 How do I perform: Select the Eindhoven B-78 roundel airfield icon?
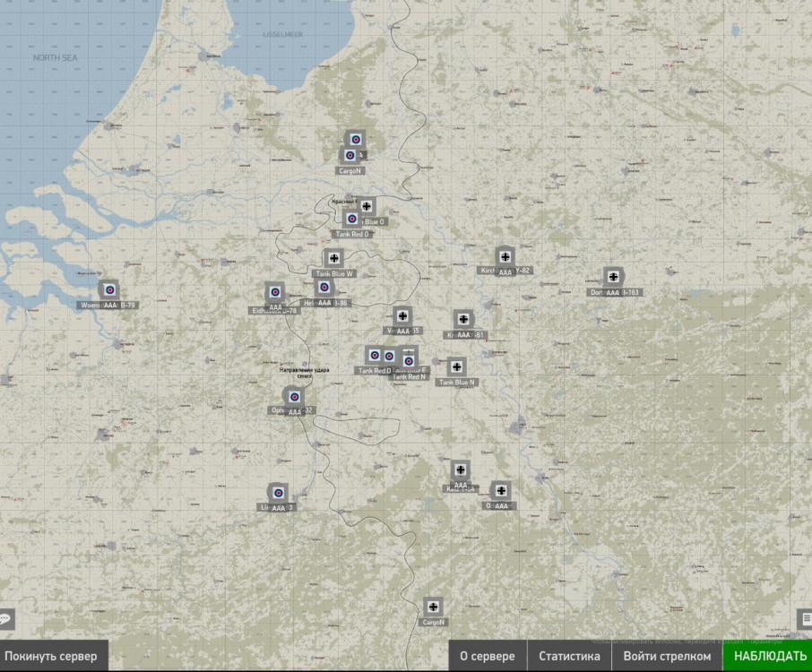275,292
